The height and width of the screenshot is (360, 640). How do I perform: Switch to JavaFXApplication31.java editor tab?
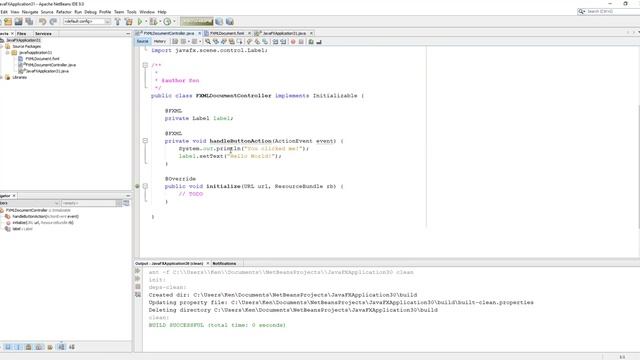(284, 33)
